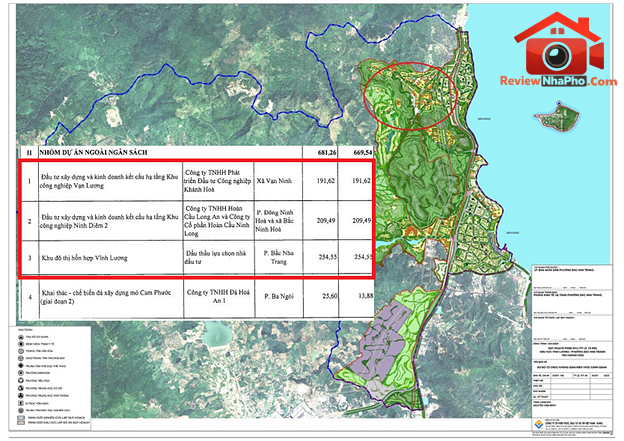Click the hospital and health station legend icon
Image resolution: width=624 pixels, height=441 pixels.
[21, 344]
